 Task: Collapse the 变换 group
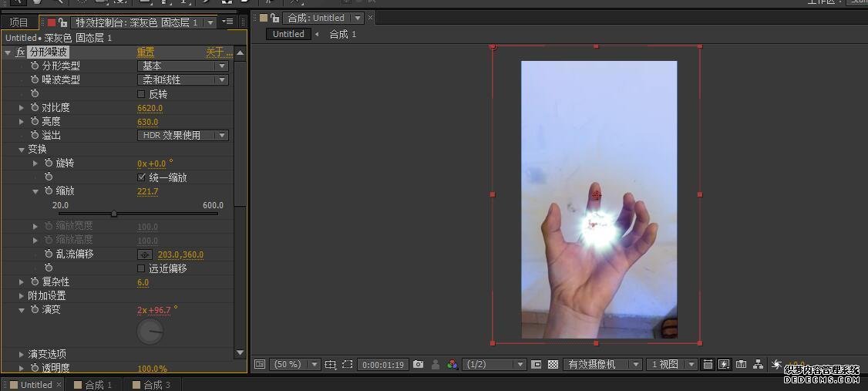tap(22, 150)
